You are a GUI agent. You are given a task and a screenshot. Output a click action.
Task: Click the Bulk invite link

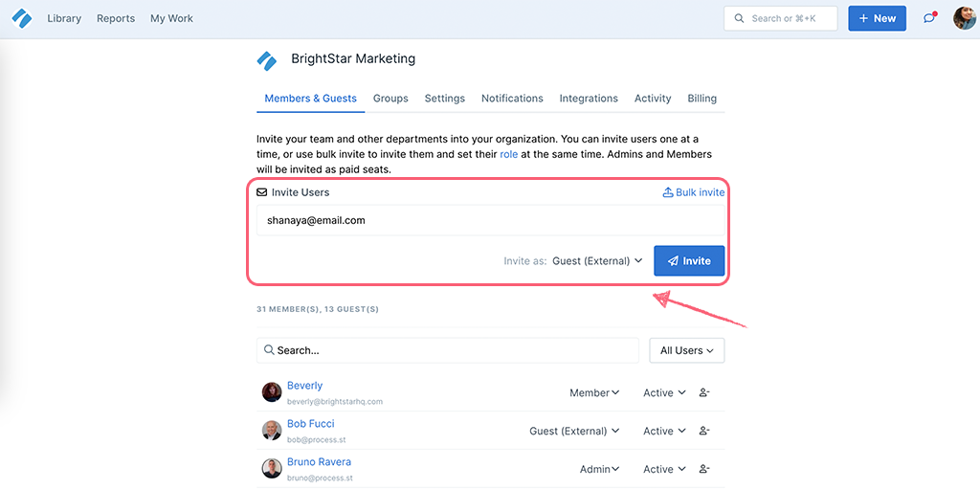694,191
